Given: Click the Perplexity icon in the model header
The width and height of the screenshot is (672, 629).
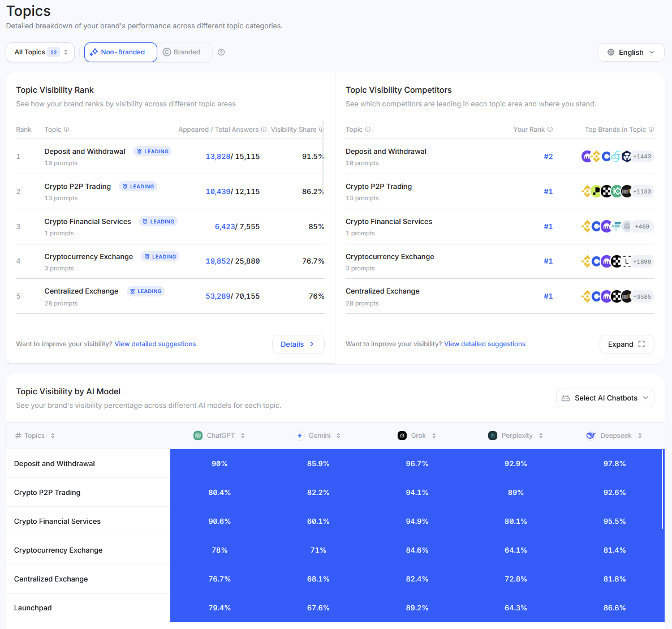Looking at the screenshot, I should coord(492,435).
